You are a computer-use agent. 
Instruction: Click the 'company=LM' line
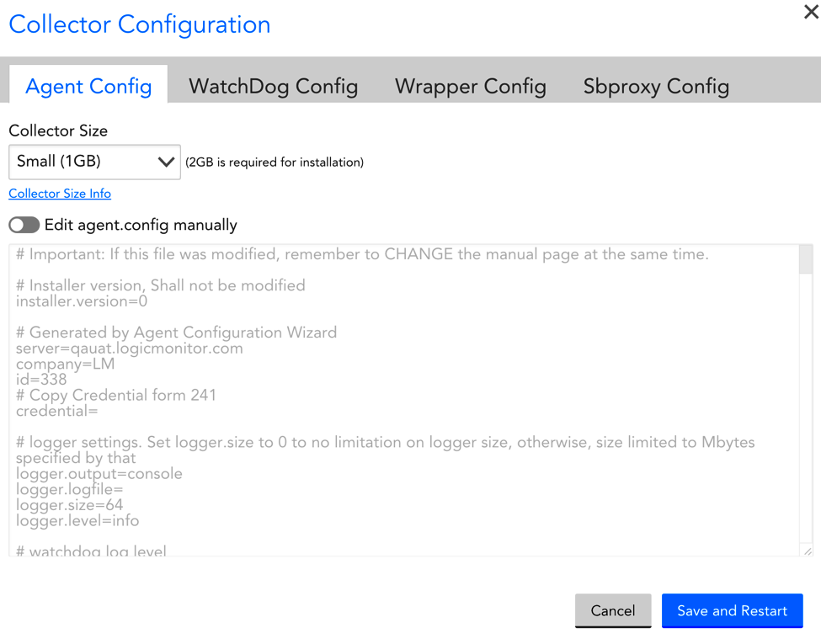pyautogui.click(x=65, y=364)
